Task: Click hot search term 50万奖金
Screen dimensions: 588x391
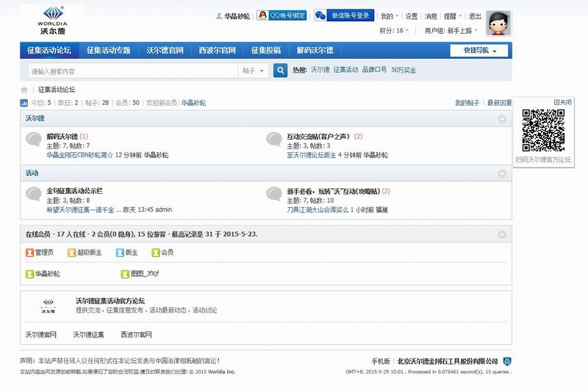Action: [404, 70]
